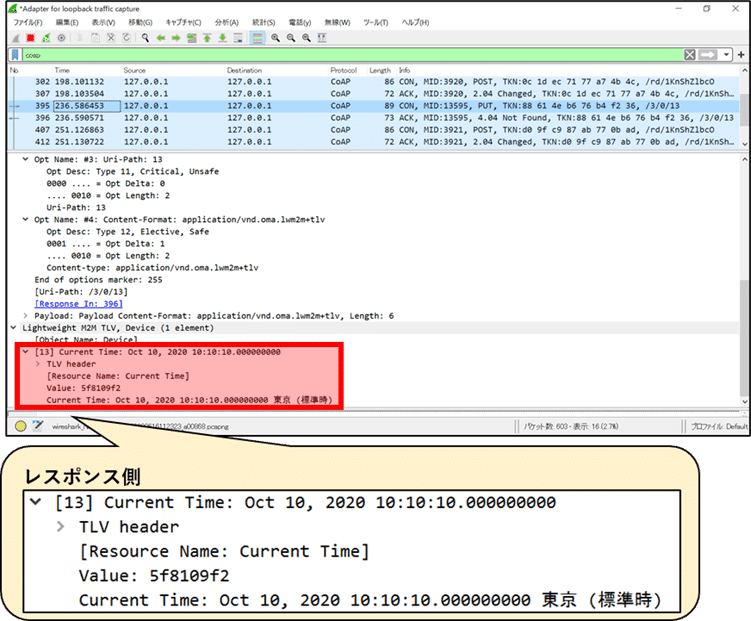Click the start capture shark-fin icon
This screenshot has width=751, height=621.
coord(16,38)
